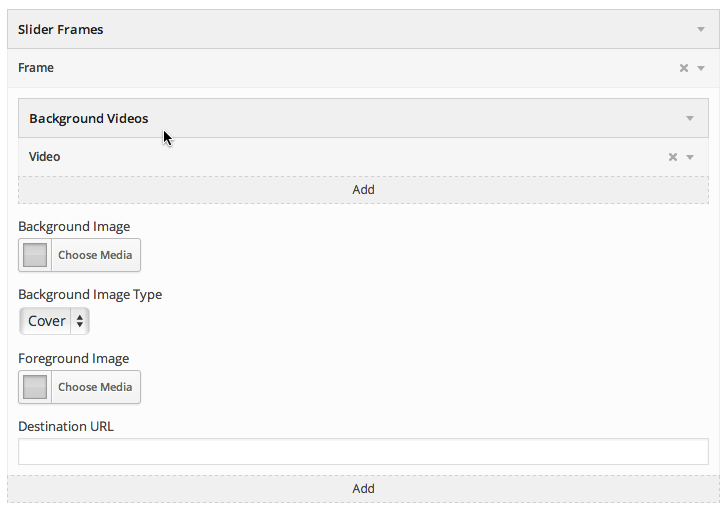Focus the Destination URL text field
Screen dimensions: 726x512
click(x=363, y=451)
